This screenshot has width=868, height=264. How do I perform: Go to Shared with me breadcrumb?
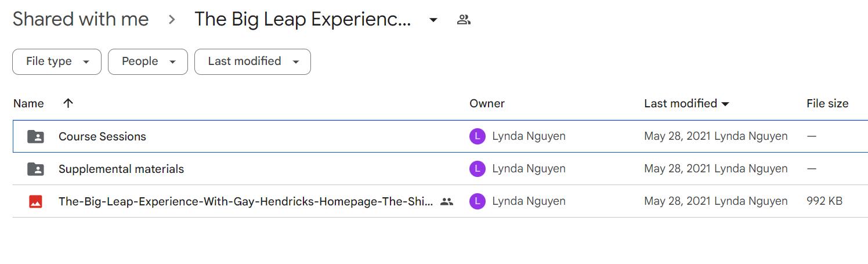tap(81, 19)
